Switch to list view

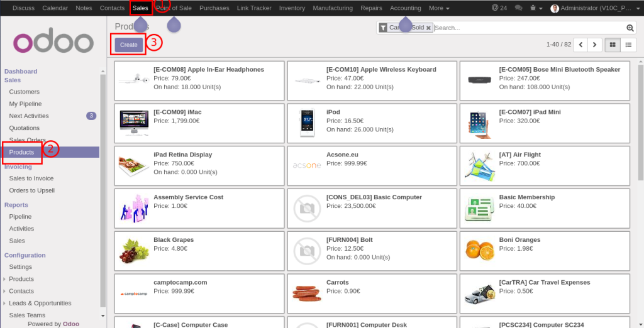pyautogui.click(x=628, y=45)
